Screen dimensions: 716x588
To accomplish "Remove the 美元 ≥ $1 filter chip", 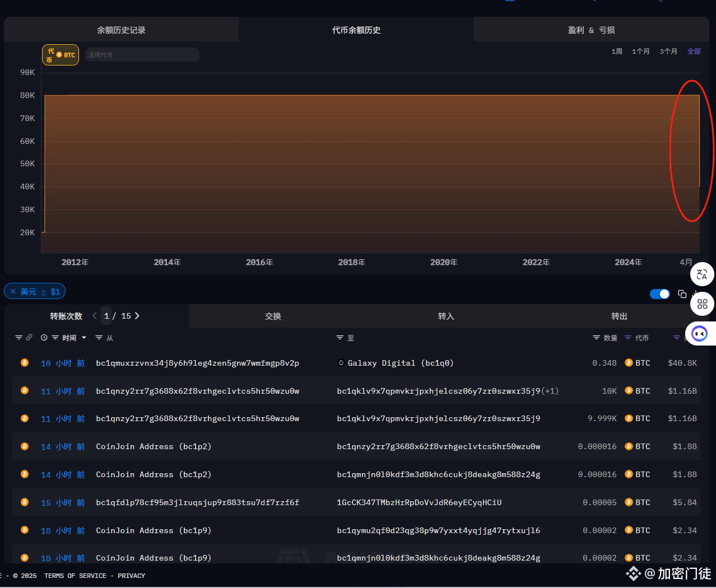I will point(13,291).
